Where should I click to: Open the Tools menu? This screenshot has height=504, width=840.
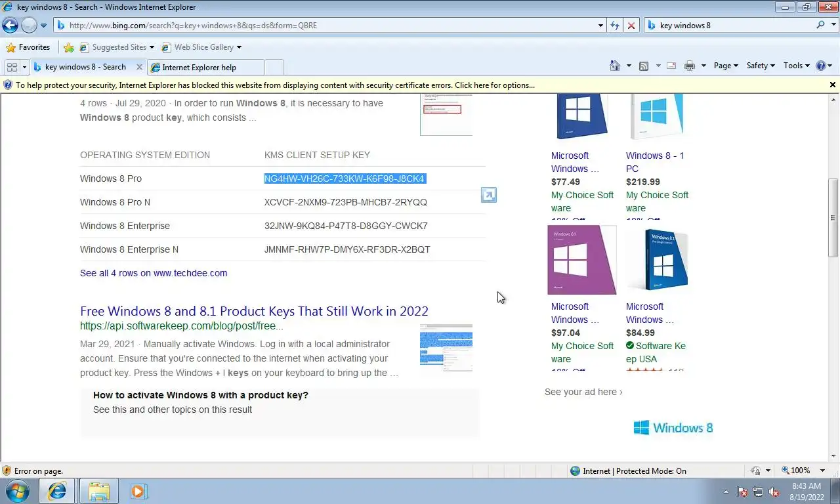point(797,66)
